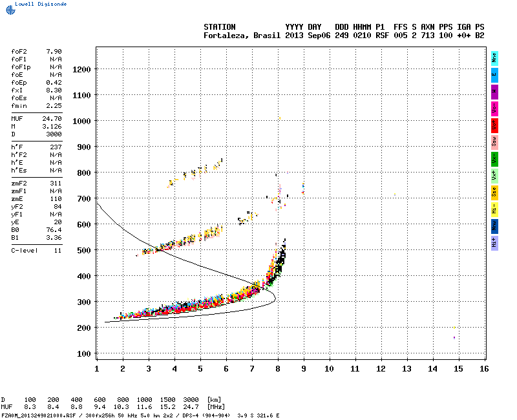517x420 pixels.
Task: Click the C-level value 11
Action: pyautogui.click(x=58, y=250)
